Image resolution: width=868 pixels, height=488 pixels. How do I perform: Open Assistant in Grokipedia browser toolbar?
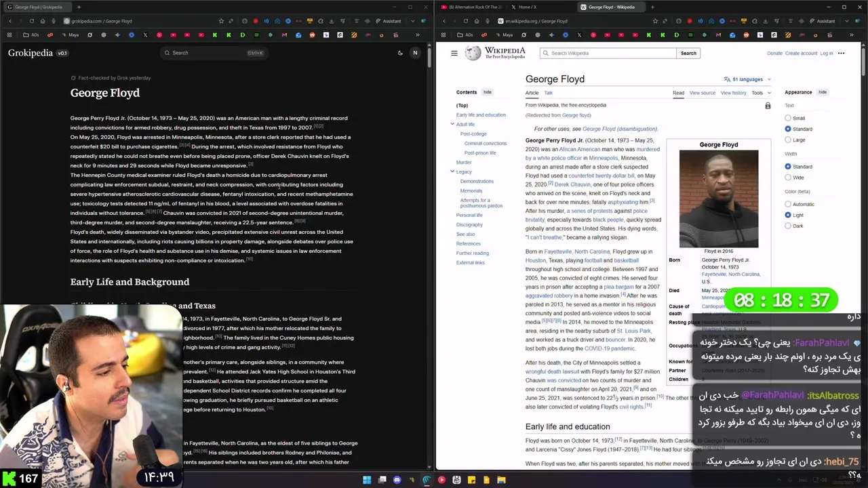coord(388,21)
